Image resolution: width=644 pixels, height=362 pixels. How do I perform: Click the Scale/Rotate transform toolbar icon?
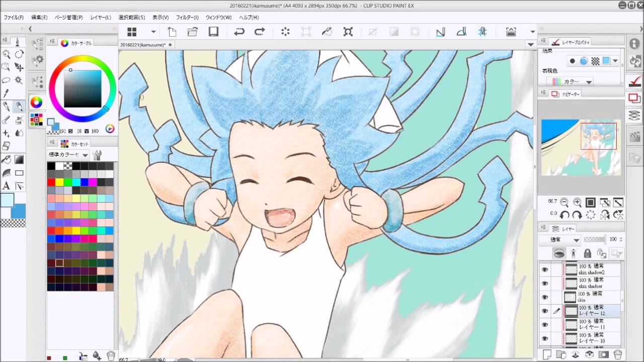(348, 32)
